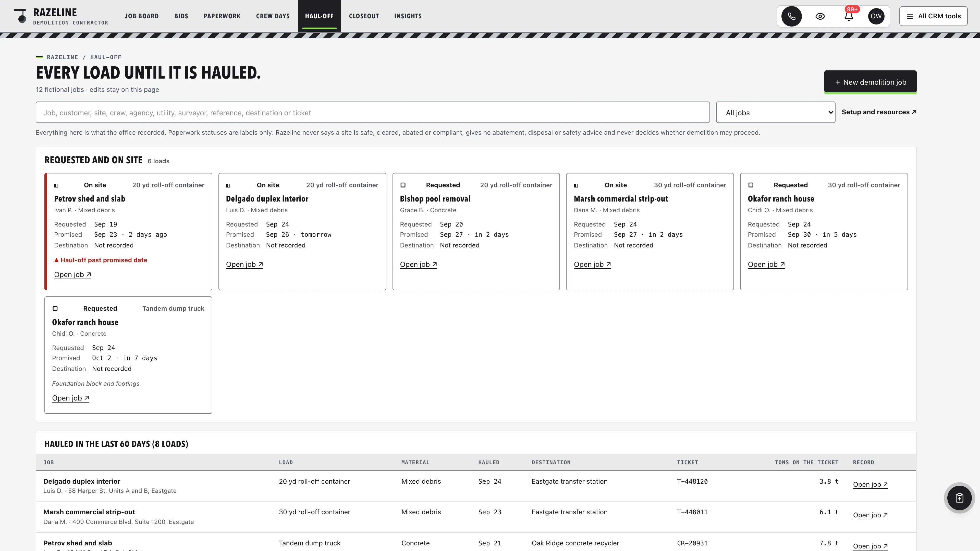Screen dimensions: 980x551
Task: Open All CRM tools menu
Action: (933, 16)
